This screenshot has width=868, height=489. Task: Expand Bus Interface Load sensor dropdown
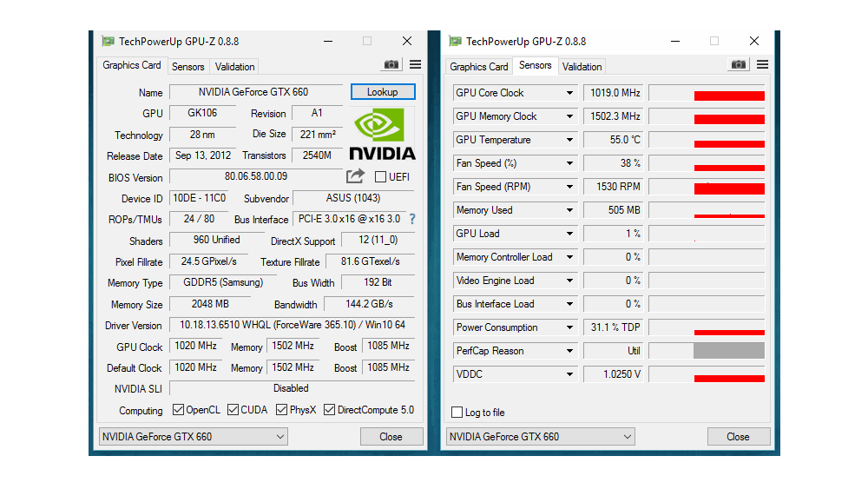(569, 304)
